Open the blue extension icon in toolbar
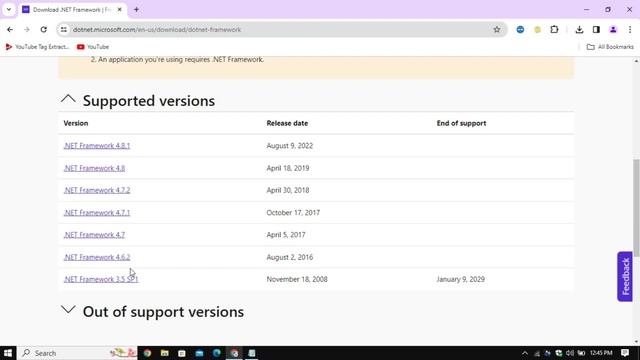 (520, 29)
